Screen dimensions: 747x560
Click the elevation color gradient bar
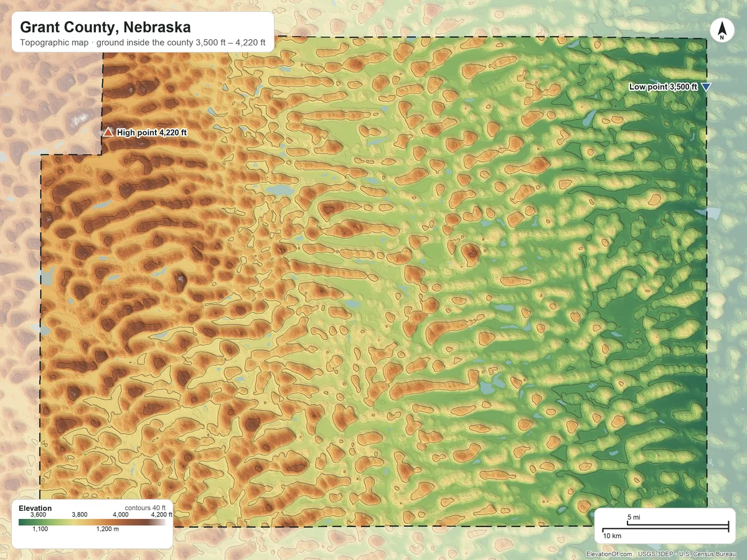pos(92,522)
